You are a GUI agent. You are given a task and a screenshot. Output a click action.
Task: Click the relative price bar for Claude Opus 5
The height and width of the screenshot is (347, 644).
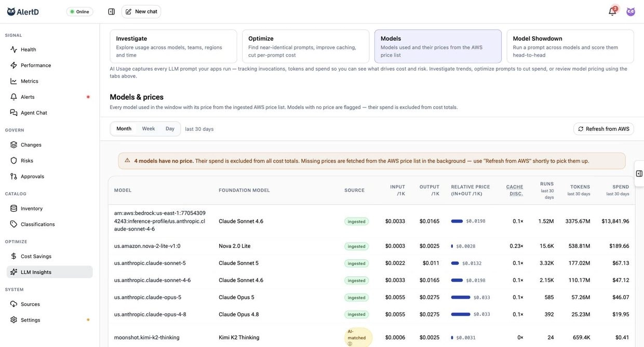(461, 298)
